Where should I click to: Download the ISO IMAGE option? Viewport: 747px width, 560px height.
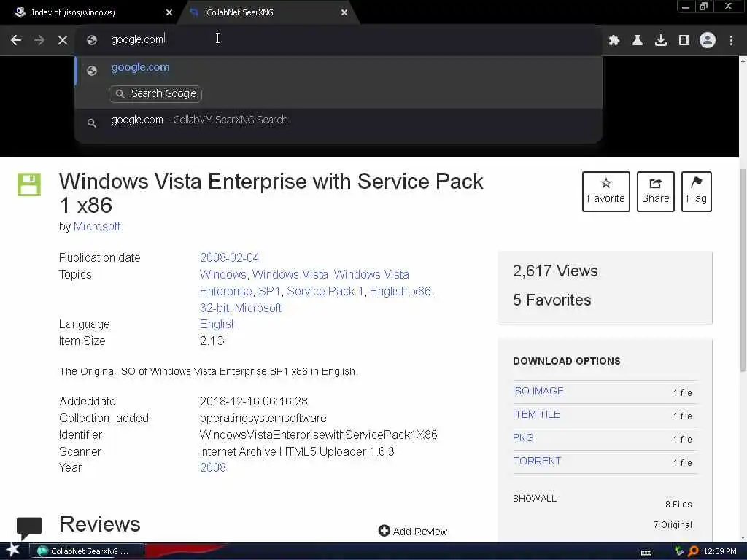tap(538, 391)
